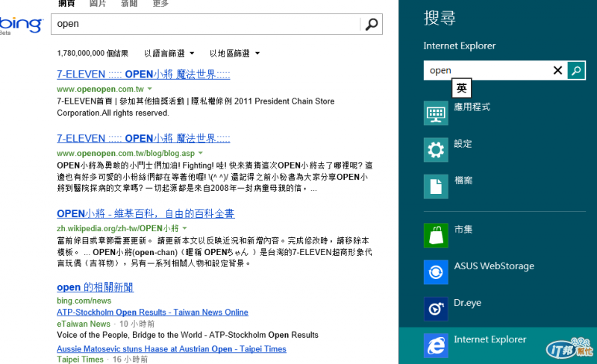Switch to the 圖片 images tab

[98, 4]
